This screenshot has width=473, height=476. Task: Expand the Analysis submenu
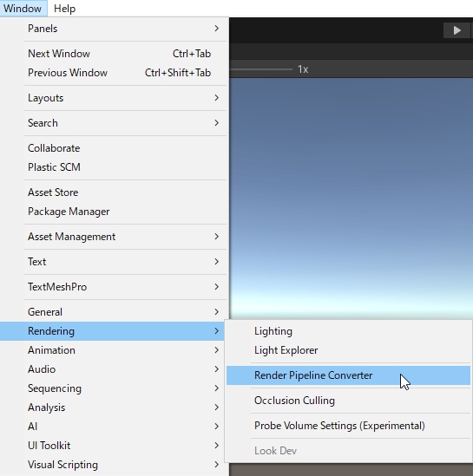pos(113,408)
